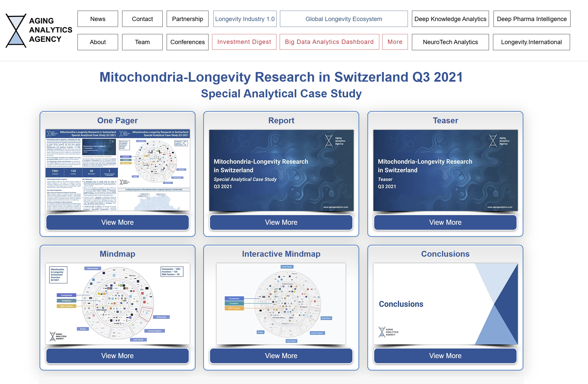Screen dimensions: 588x384
Task: Open the Partnership navigation item
Action: pyautogui.click(x=187, y=19)
